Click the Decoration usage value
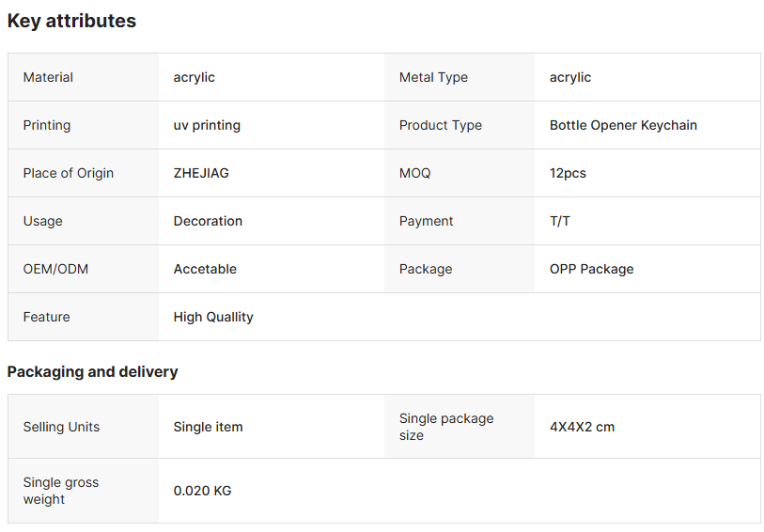 coord(208,221)
